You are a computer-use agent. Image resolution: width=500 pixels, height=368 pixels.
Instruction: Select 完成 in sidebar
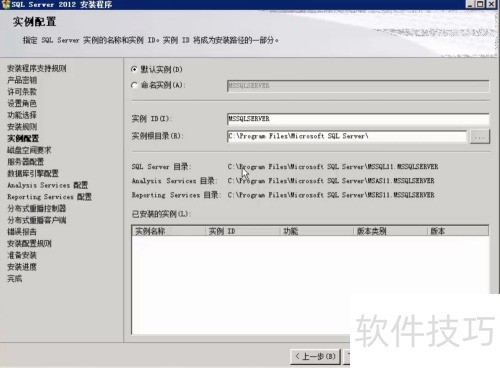tap(15, 279)
